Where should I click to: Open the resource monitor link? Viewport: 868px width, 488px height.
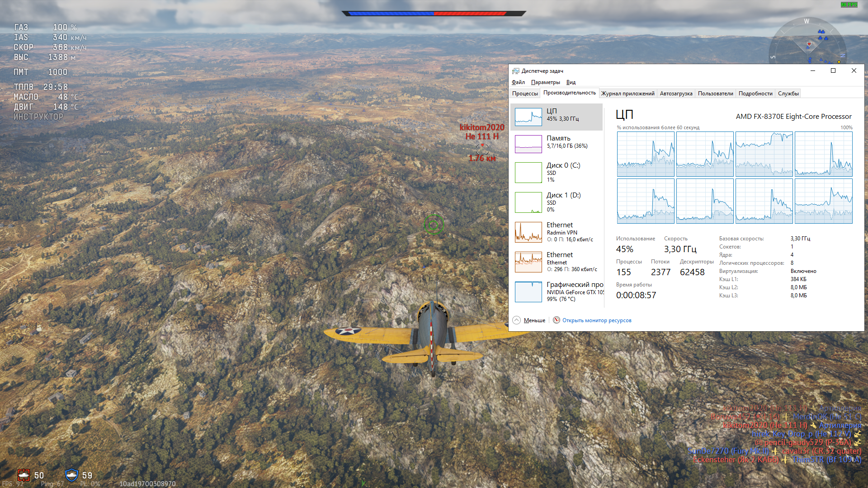pyautogui.click(x=597, y=320)
